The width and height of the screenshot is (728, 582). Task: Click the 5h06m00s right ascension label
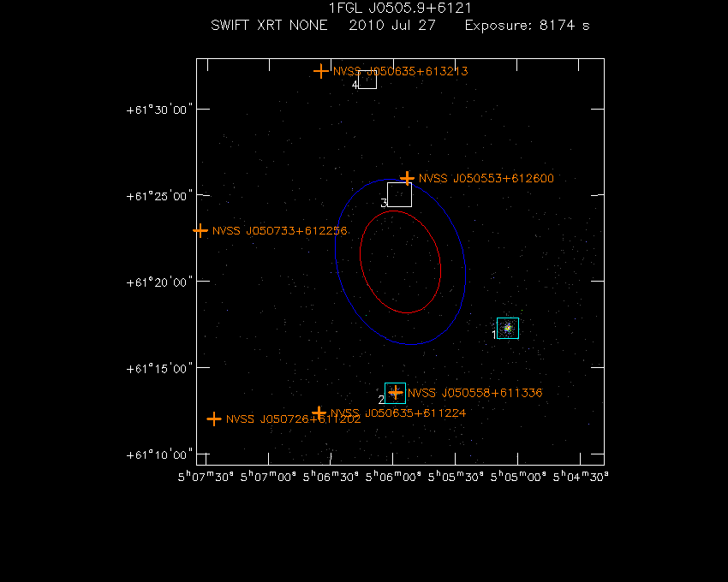click(x=393, y=477)
